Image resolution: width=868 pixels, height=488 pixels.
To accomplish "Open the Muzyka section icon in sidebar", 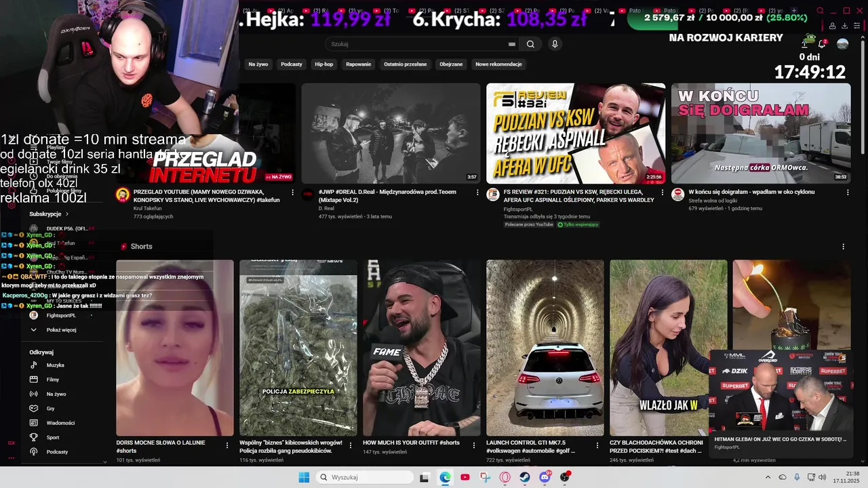I will pyautogui.click(x=33, y=365).
